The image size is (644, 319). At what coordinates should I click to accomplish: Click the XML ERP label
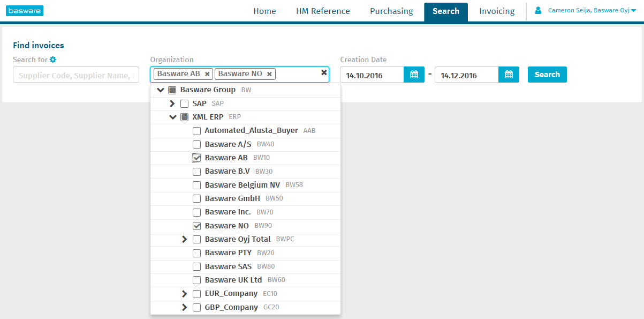(x=208, y=117)
